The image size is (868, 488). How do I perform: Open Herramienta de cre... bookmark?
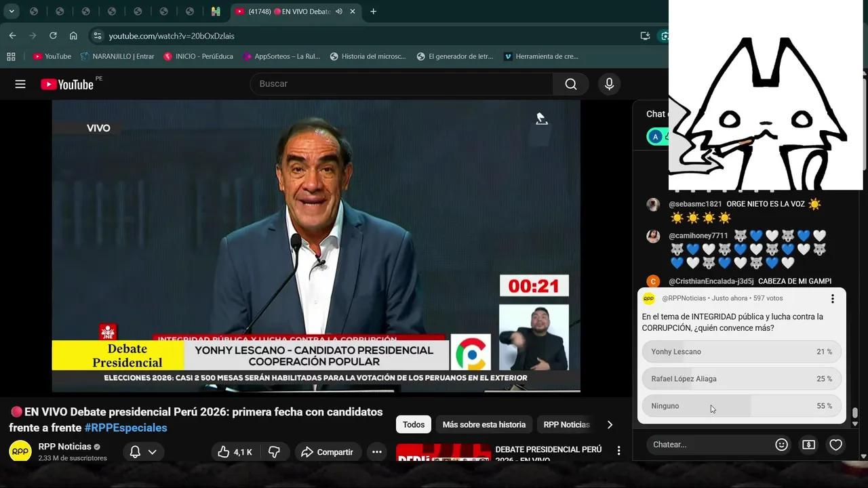(541, 56)
